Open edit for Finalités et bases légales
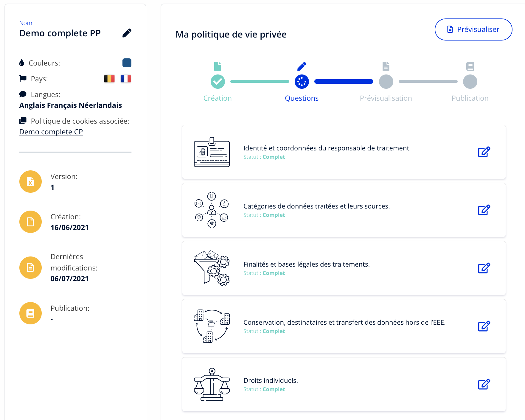The image size is (525, 420). [x=484, y=268]
